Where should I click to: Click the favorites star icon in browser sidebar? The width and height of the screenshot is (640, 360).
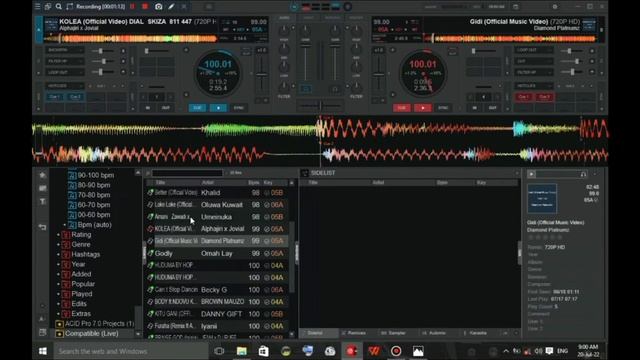point(42,175)
